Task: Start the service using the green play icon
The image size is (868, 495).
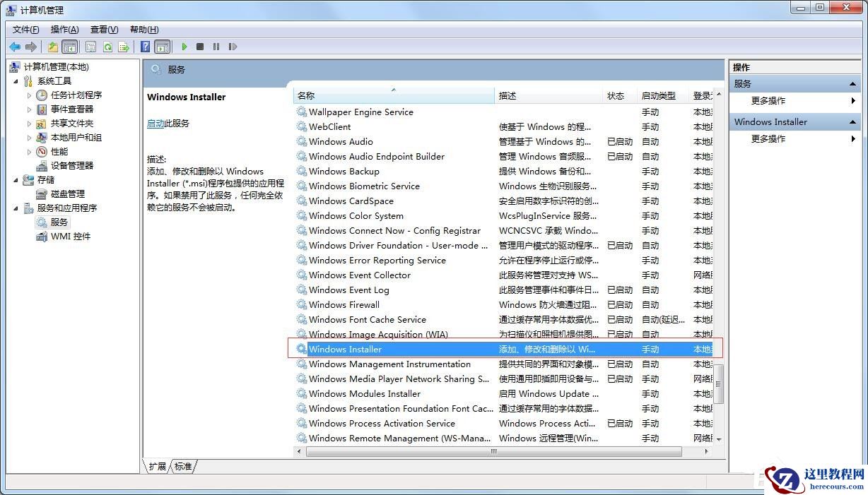Action: click(184, 47)
